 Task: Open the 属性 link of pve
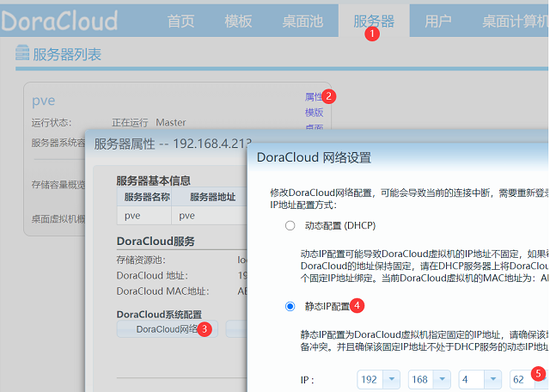tap(314, 96)
